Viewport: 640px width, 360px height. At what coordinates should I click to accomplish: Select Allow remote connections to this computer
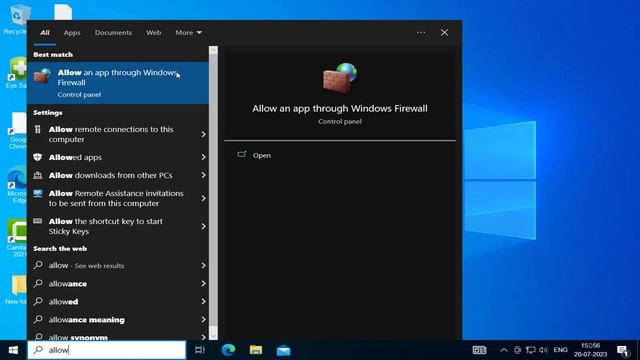pyautogui.click(x=118, y=134)
